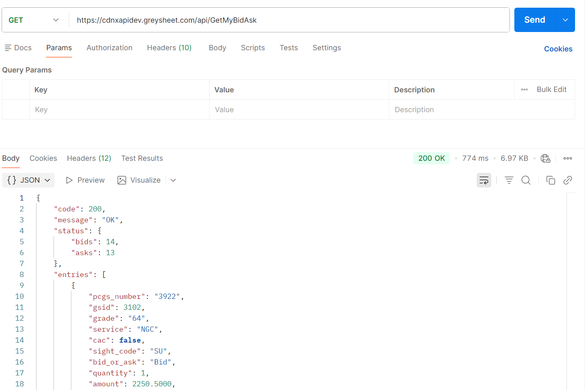
Task: Click the 200 OK status indicator
Action: (x=431, y=158)
